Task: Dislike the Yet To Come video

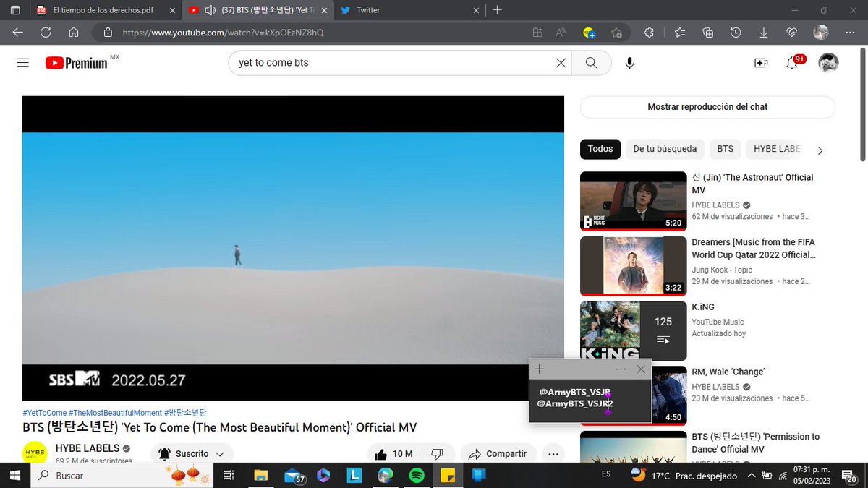Action: click(438, 454)
